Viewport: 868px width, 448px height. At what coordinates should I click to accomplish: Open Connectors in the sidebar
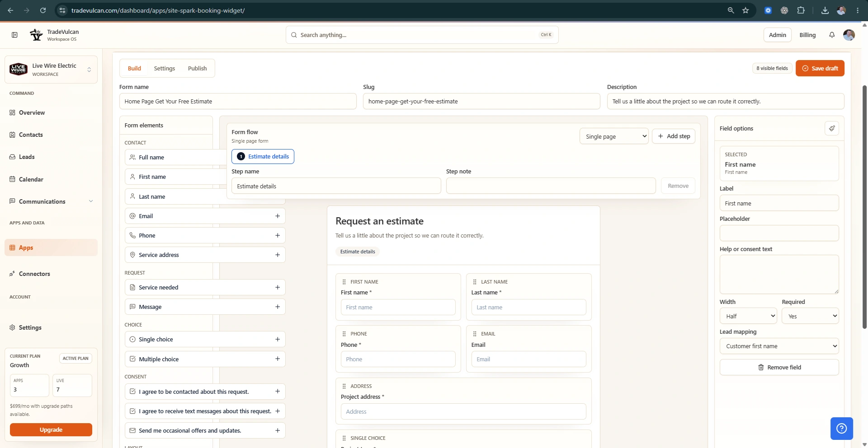click(51, 274)
